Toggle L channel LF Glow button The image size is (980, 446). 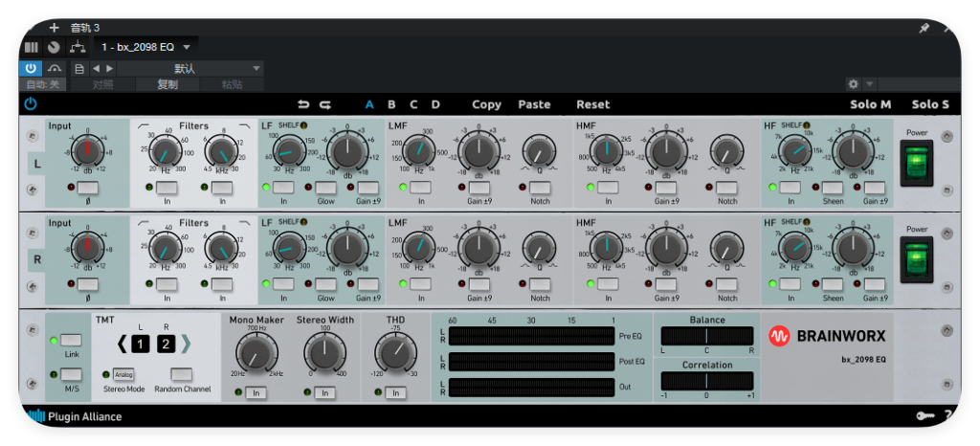coord(325,188)
